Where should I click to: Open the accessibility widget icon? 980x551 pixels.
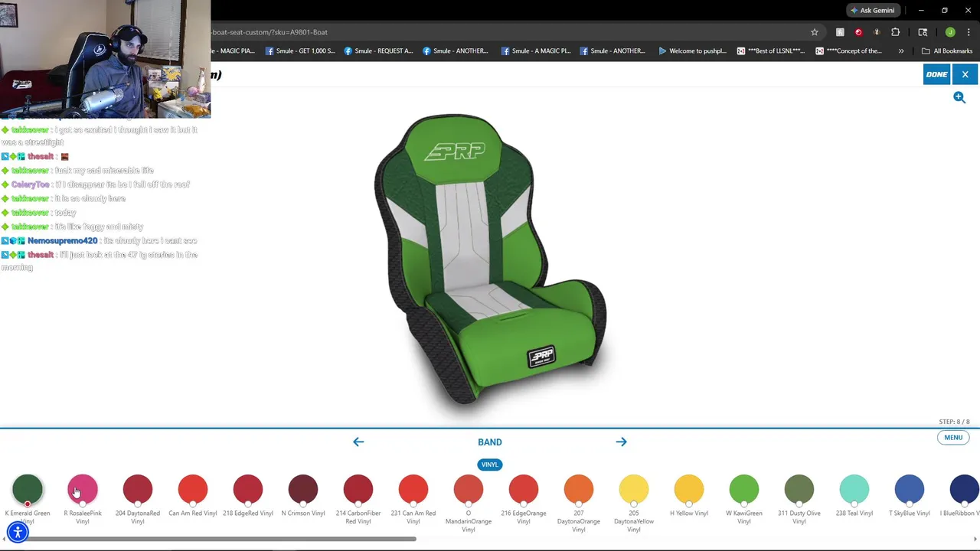[x=18, y=532]
